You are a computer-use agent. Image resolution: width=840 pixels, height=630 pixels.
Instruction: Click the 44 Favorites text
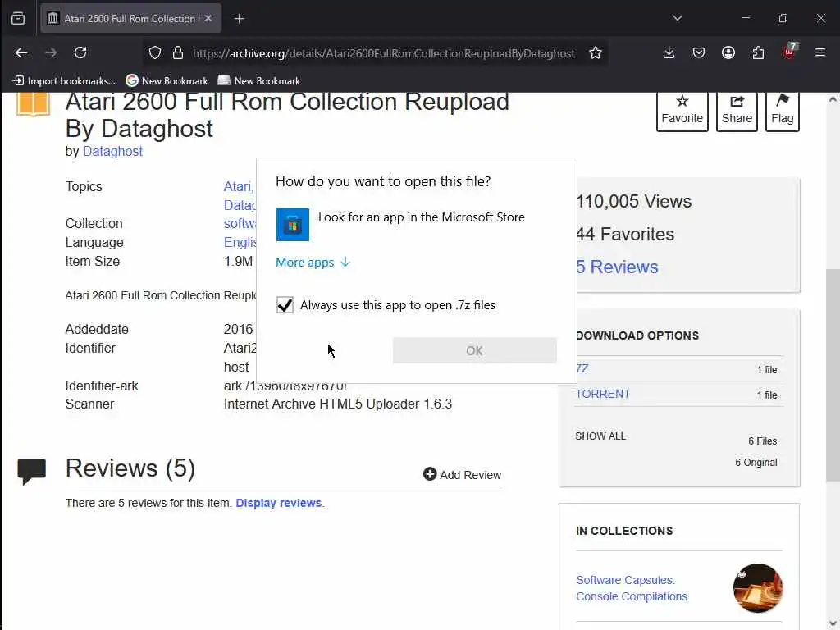[x=625, y=234]
